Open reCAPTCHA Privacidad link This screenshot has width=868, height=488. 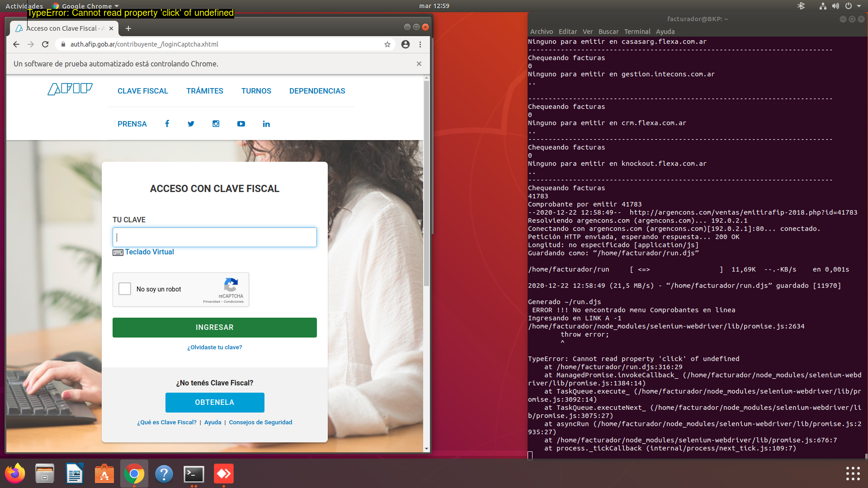[x=212, y=302]
